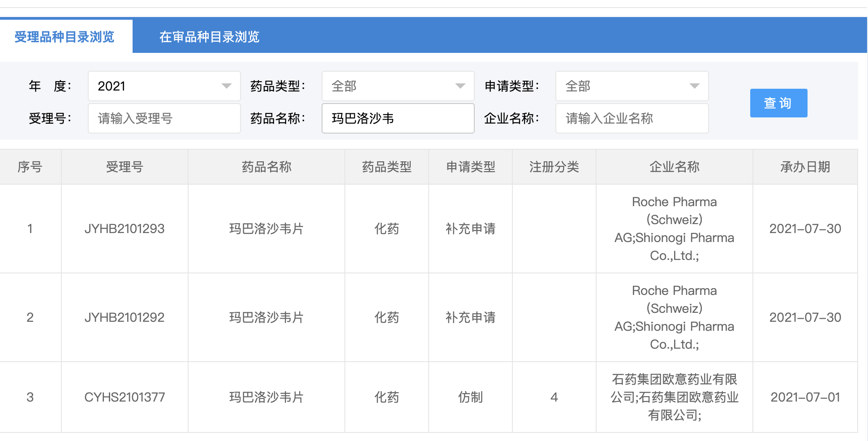Click acceptance number JYHB2101292
868x441 pixels.
click(x=125, y=317)
